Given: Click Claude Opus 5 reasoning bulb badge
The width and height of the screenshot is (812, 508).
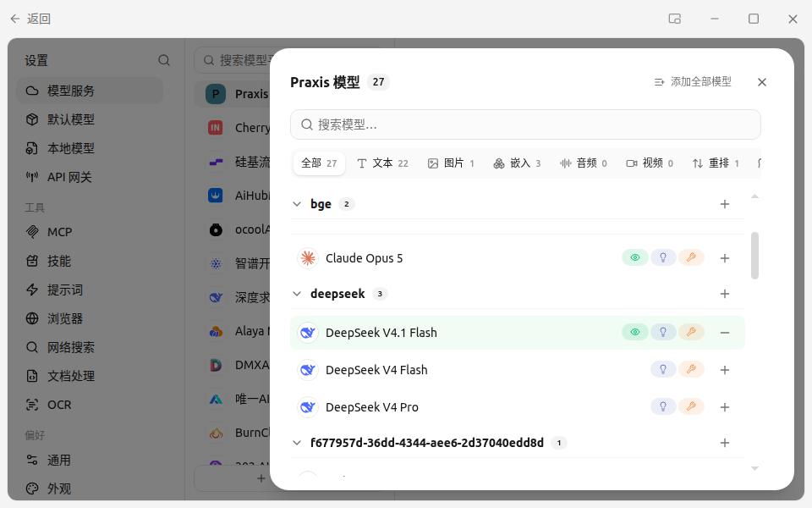Looking at the screenshot, I should point(663,257).
